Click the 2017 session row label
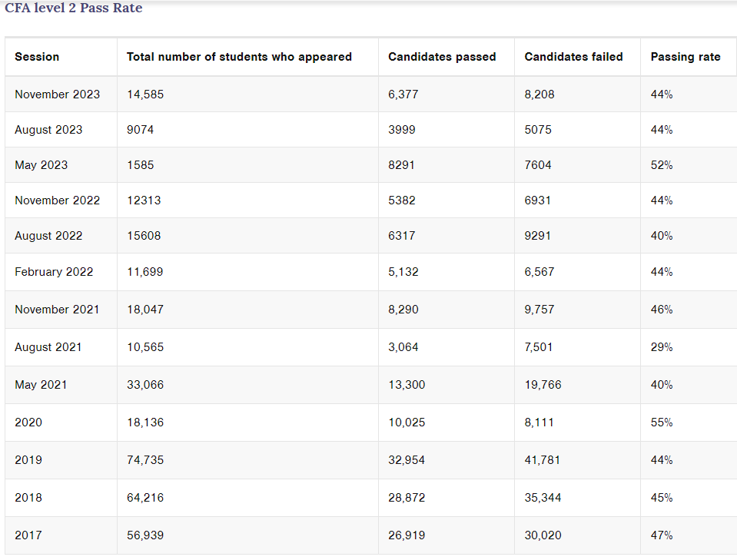The image size is (737, 560). pos(28,535)
